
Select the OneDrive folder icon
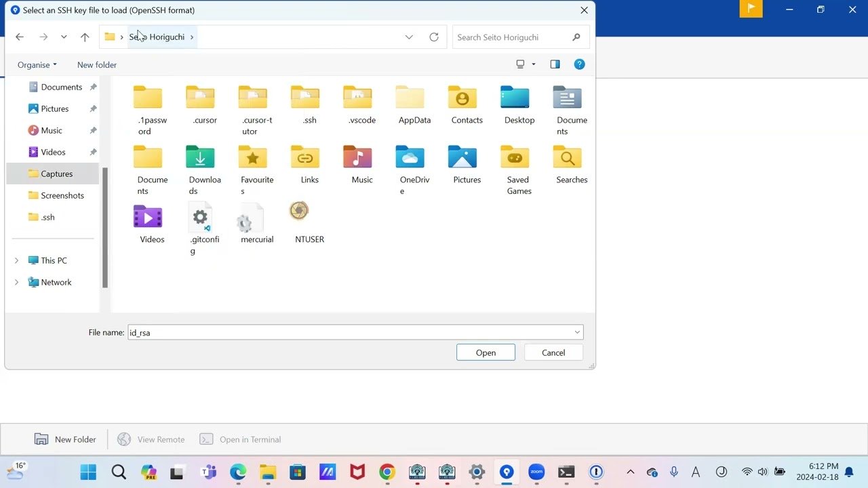[x=410, y=158]
